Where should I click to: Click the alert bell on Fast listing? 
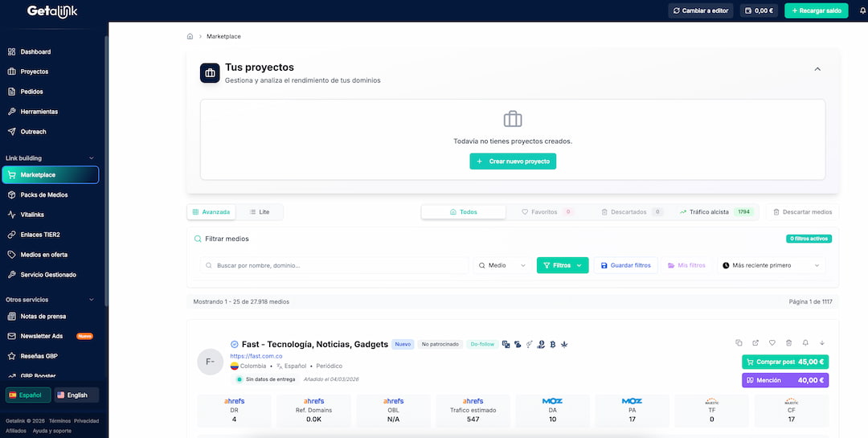(805, 343)
